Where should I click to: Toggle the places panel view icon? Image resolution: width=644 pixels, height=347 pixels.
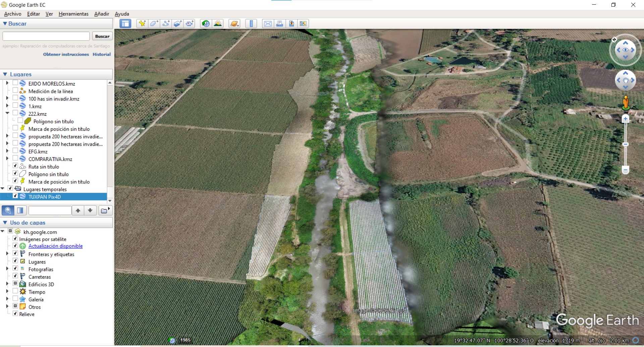point(20,211)
